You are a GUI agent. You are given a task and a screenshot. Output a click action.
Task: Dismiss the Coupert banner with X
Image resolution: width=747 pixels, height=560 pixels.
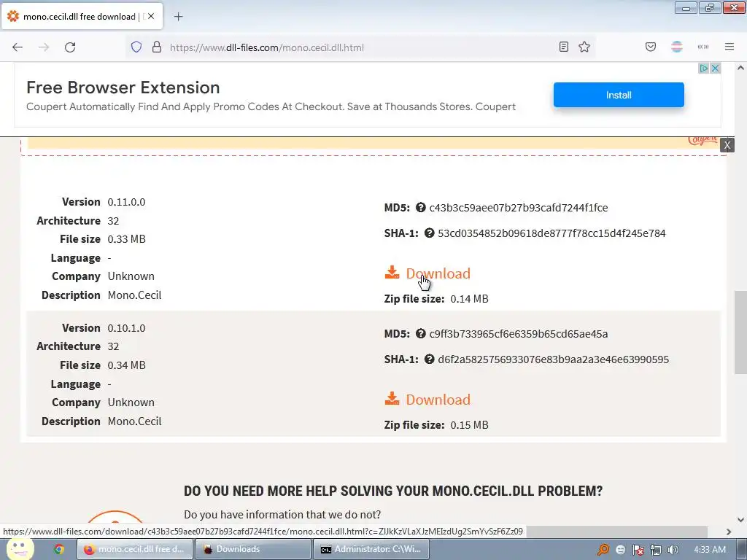click(727, 145)
